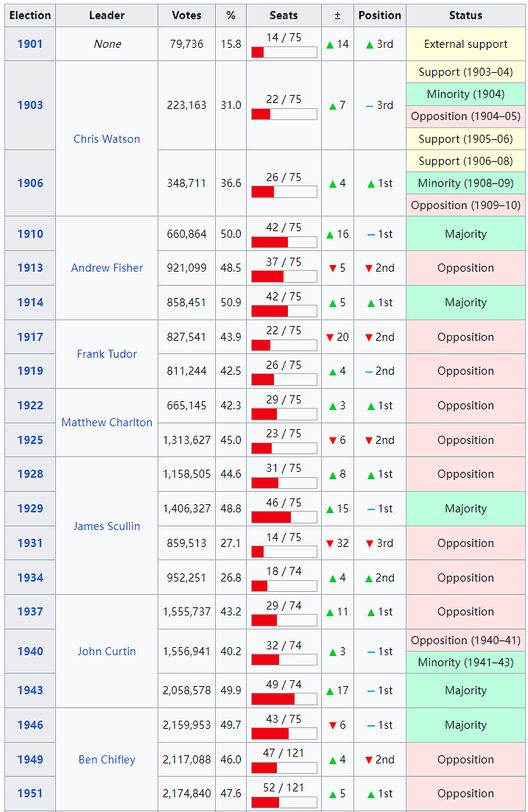
Task: Click the 1934 green up arrow beside 2nd
Action: coord(369,579)
